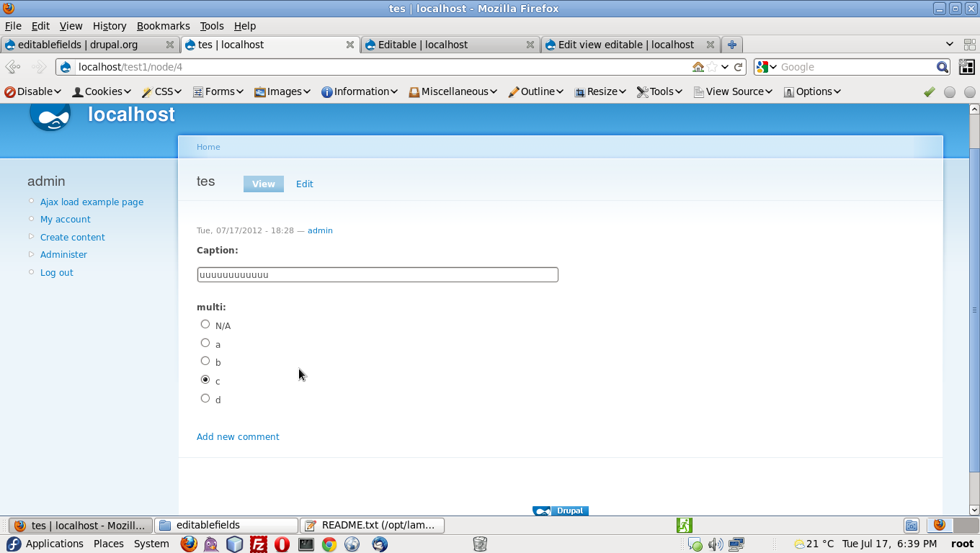Bookmark this page with the star icon
This screenshot has width=980, height=553.
coord(712,67)
